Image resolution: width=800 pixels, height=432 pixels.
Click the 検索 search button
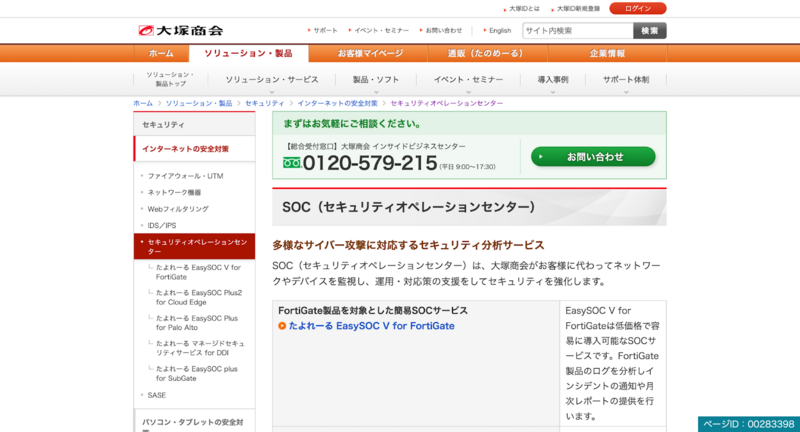coord(649,31)
